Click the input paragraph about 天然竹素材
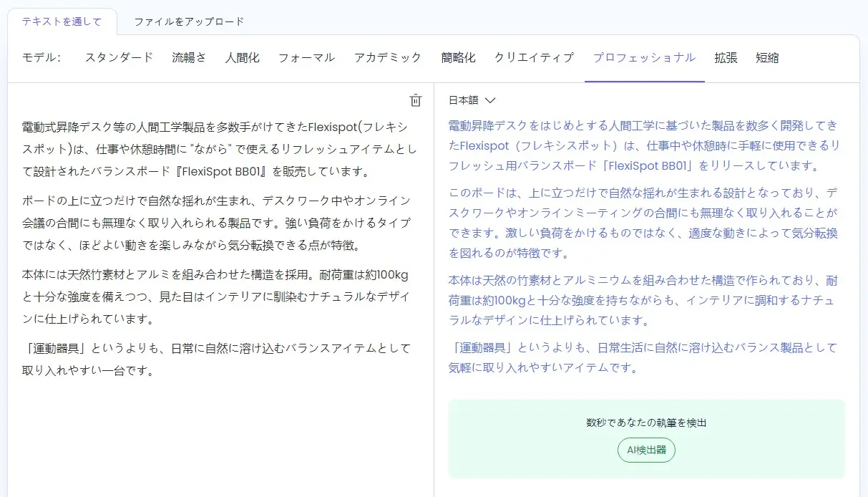This screenshot has height=497, width=868. click(x=215, y=297)
